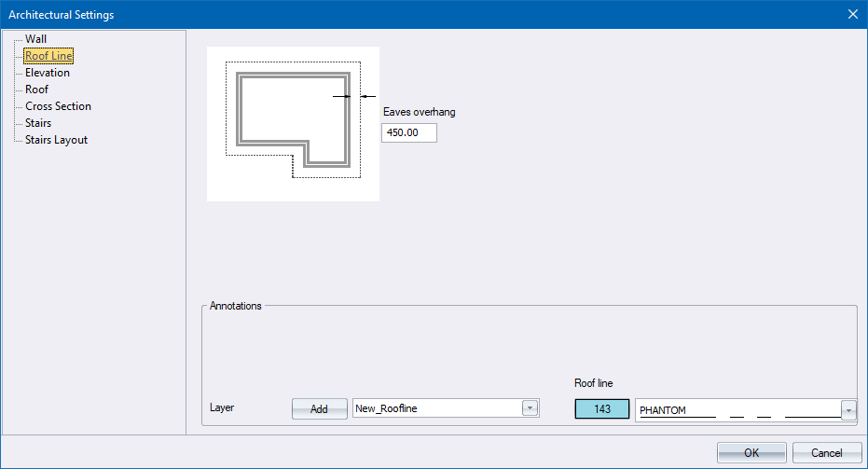
Task: Select the Roof Line tree item
Action: tap(48, 56)
